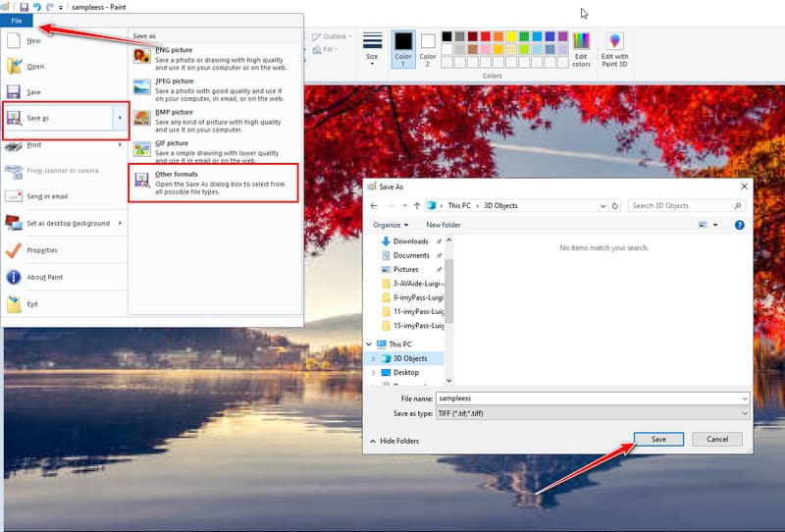Image resolution: width=785 pixels, height=532 pixels.
Task: Click the Help question mark icon
Action: pos(741,225)
